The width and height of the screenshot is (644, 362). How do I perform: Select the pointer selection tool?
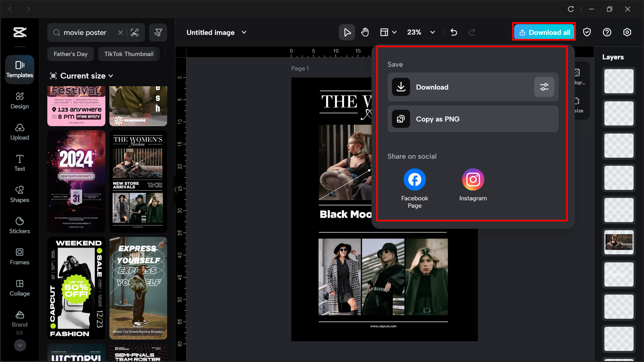click(x=347, y=33)
